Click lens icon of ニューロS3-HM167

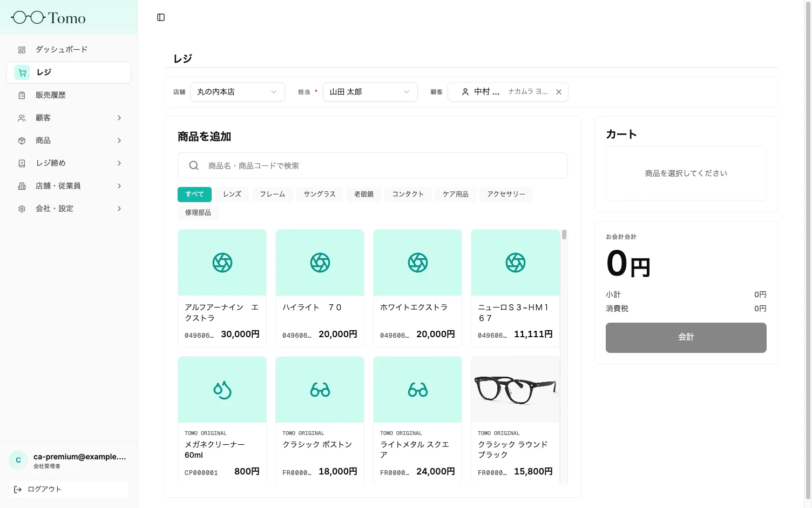[x=516, y=263]
